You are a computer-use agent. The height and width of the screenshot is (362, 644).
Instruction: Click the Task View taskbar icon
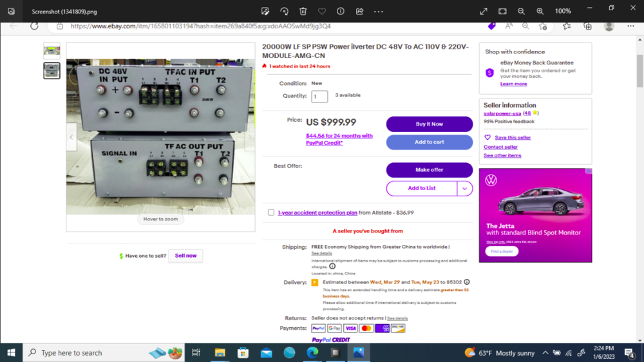(x=196, y=352)
